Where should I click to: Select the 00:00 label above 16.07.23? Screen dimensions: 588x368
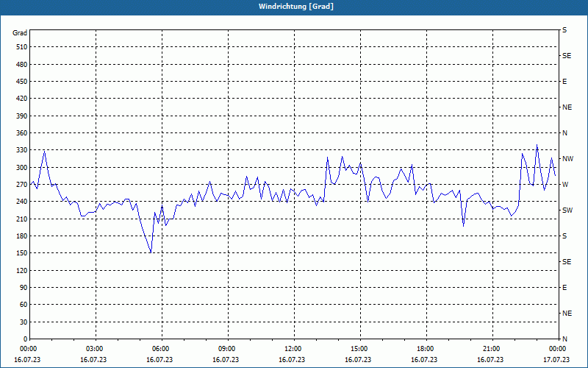click(x=29, y=349)
